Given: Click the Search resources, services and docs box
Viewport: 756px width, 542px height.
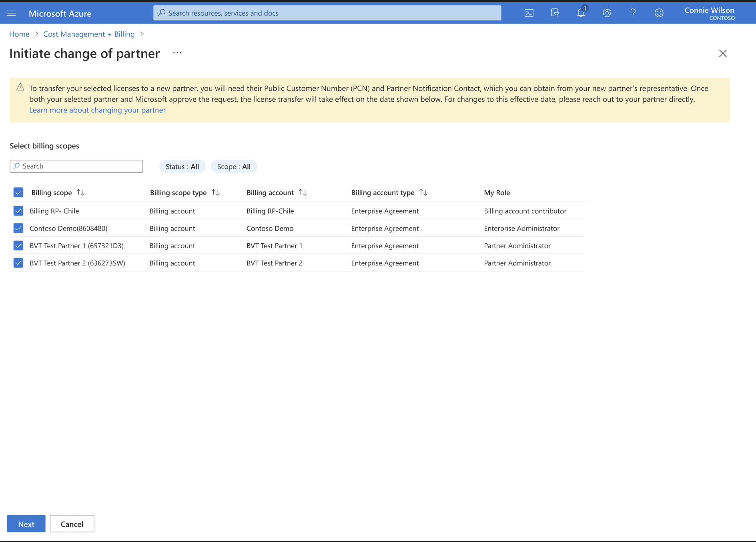Looking at the screenshot, I should (327, 13).
